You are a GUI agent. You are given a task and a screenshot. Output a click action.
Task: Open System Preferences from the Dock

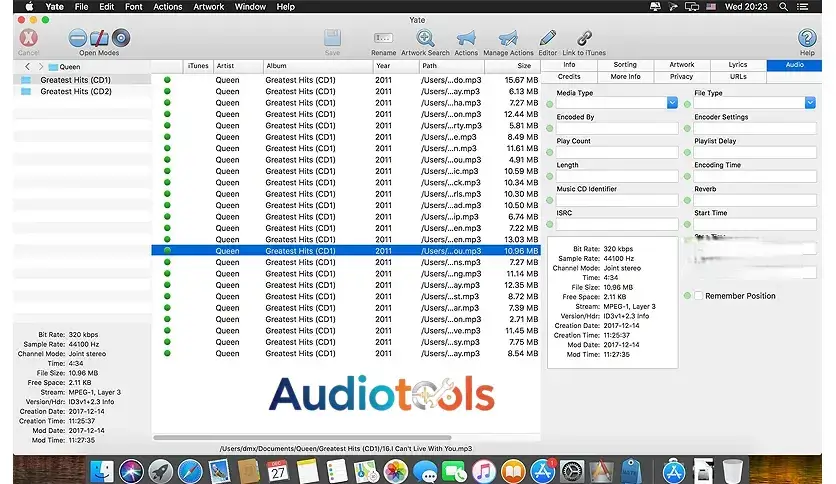tap(572, 471)
